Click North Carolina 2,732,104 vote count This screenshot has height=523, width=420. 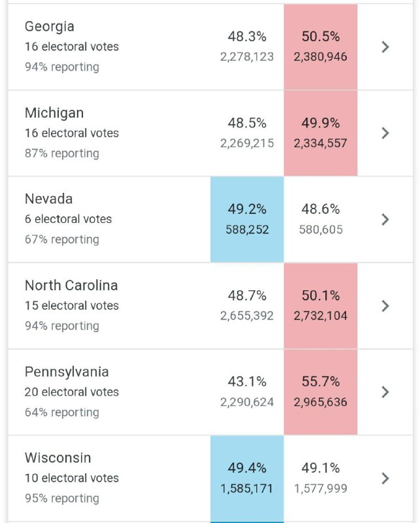320,316
